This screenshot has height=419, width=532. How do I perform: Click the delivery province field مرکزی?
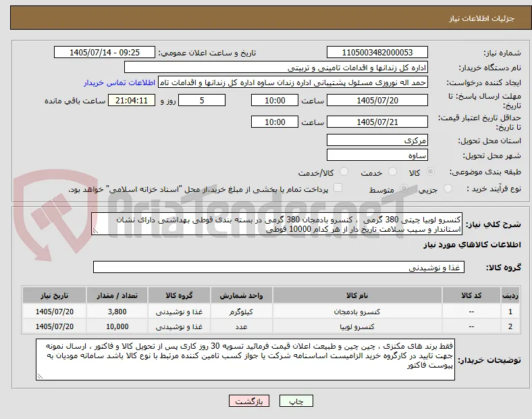[377, 141]
